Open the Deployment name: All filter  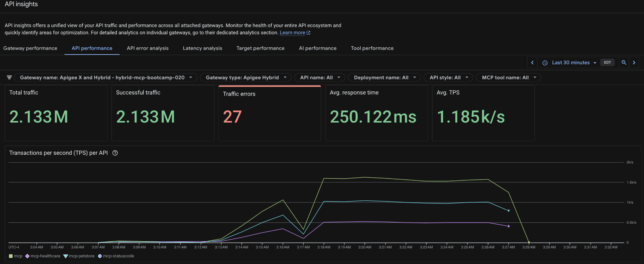[384, 77]
